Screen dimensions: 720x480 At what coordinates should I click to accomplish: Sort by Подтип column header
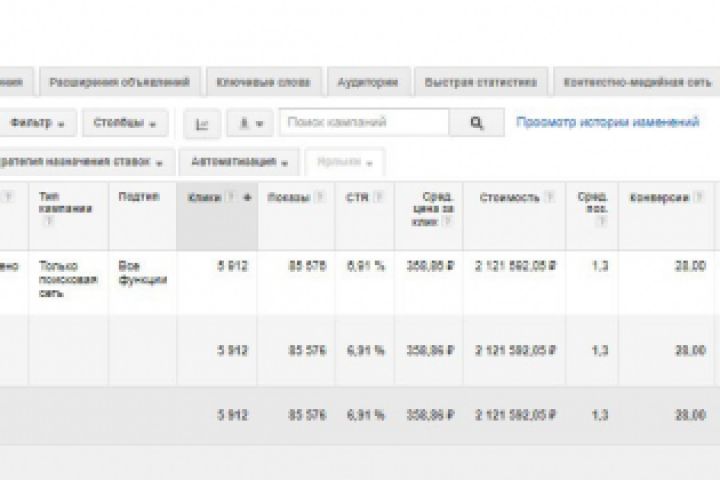pos(138,197)
